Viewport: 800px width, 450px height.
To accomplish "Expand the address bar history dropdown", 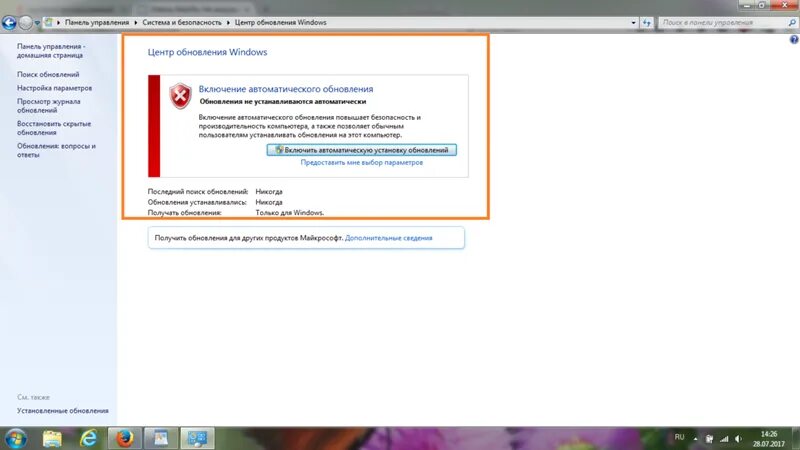I will tap(633, 22).
